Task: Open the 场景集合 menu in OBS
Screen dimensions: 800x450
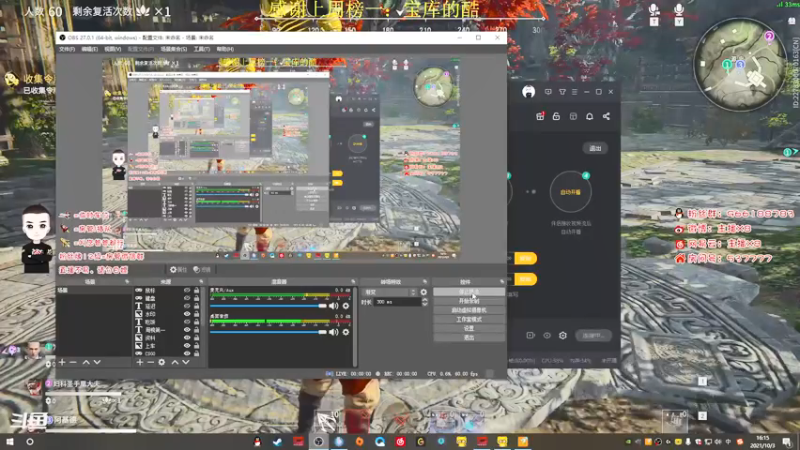Action: pos(174,49)
